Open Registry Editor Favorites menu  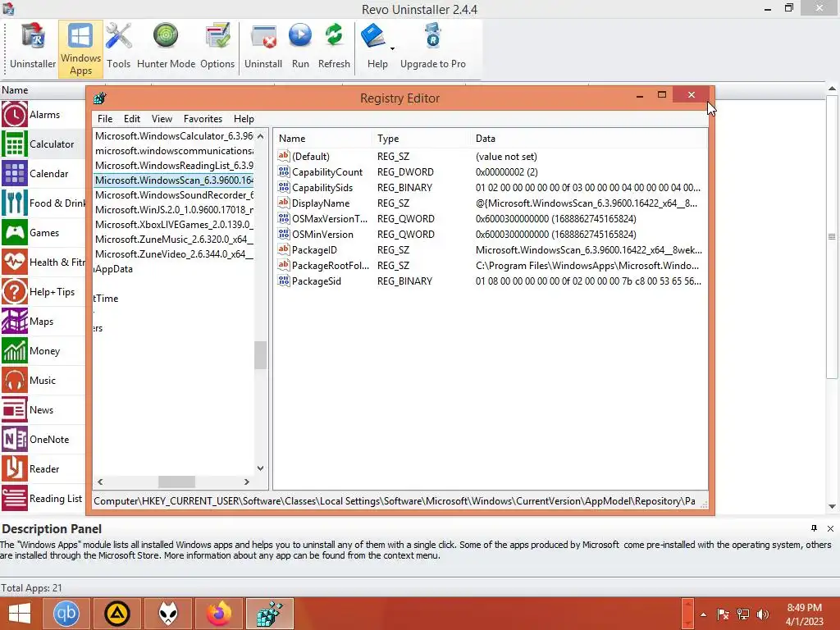pyautogui.click(x=203, y=119)
